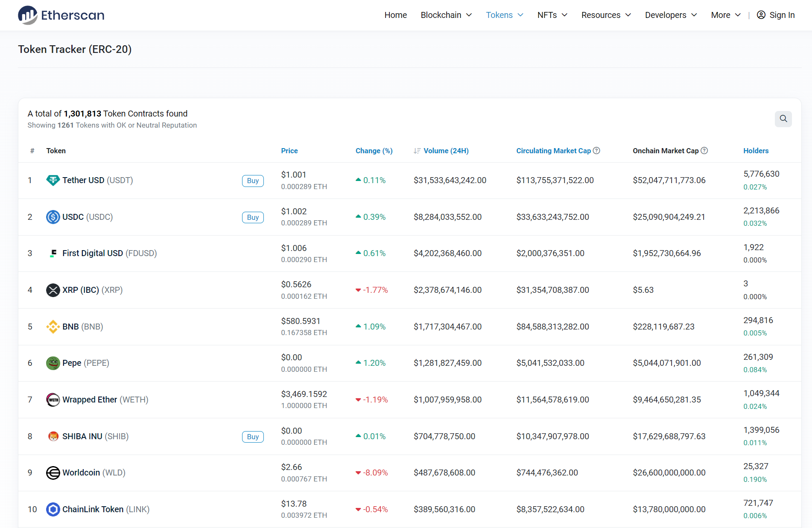This screenshot has width=812, height=528.
Task: Open the Worldcoin (WLD) token page
Action: pos(94,473)
